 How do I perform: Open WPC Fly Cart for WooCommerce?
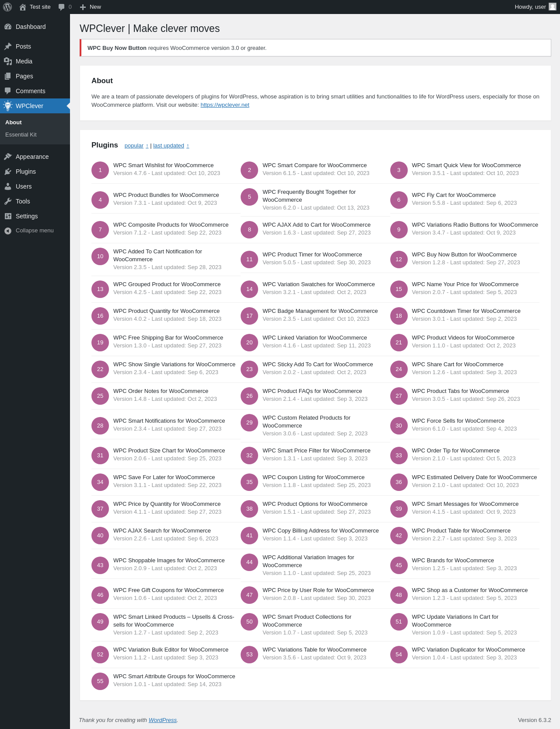[x=454, y=195]
